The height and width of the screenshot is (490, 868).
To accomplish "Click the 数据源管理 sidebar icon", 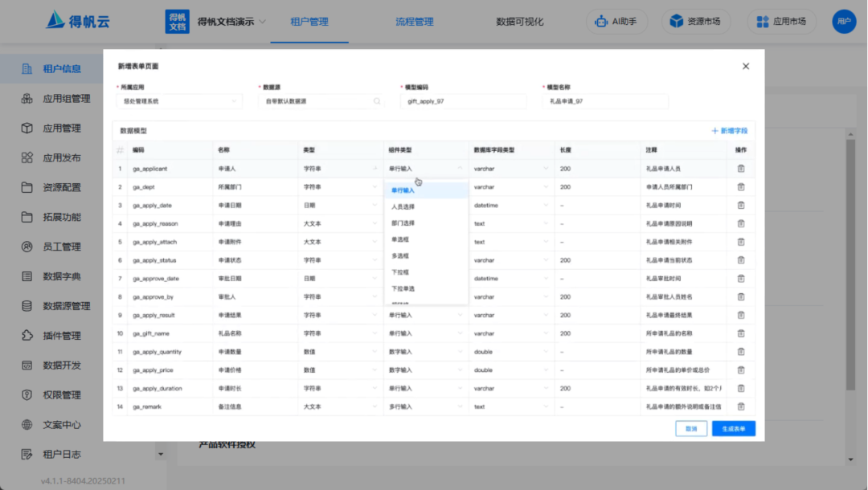I will [27, 305].
